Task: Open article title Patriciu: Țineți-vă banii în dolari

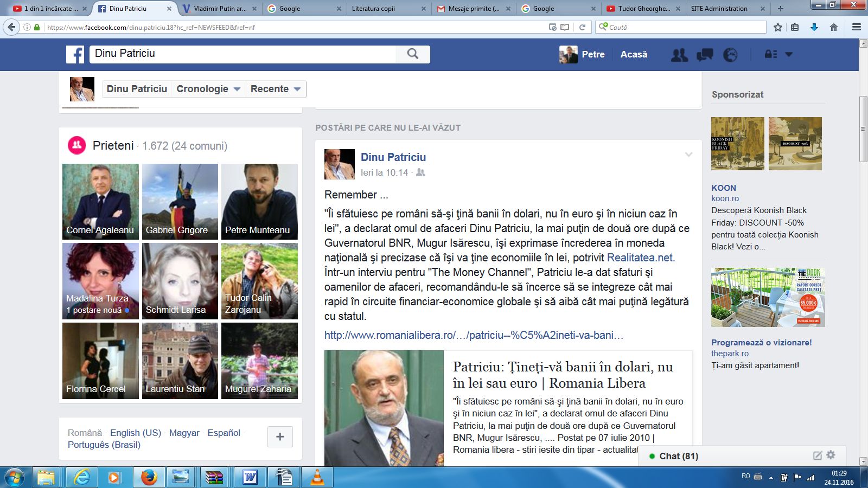Action: click(563, 375)
